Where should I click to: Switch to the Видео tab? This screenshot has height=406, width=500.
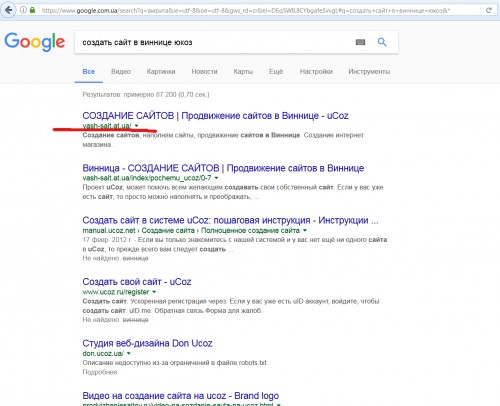click(x=121, y=72)
